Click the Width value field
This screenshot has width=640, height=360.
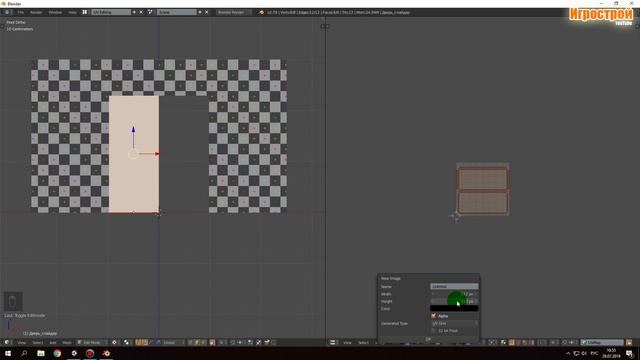[x=454, y=294]
